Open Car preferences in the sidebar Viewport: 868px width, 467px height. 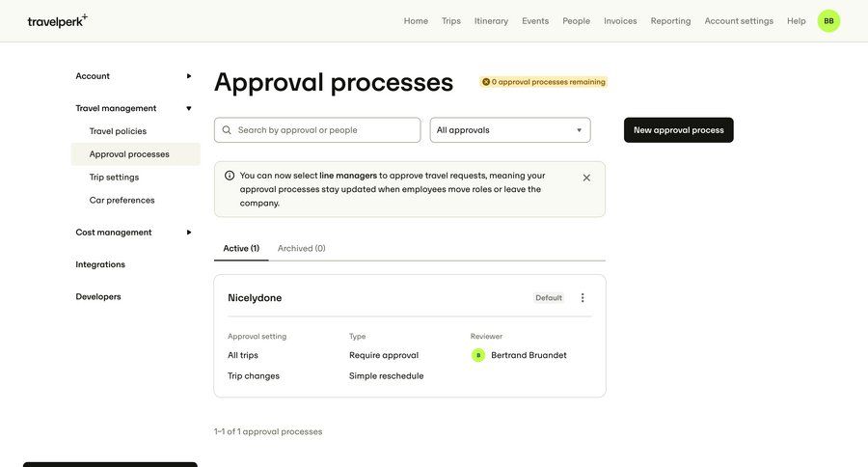122,200
